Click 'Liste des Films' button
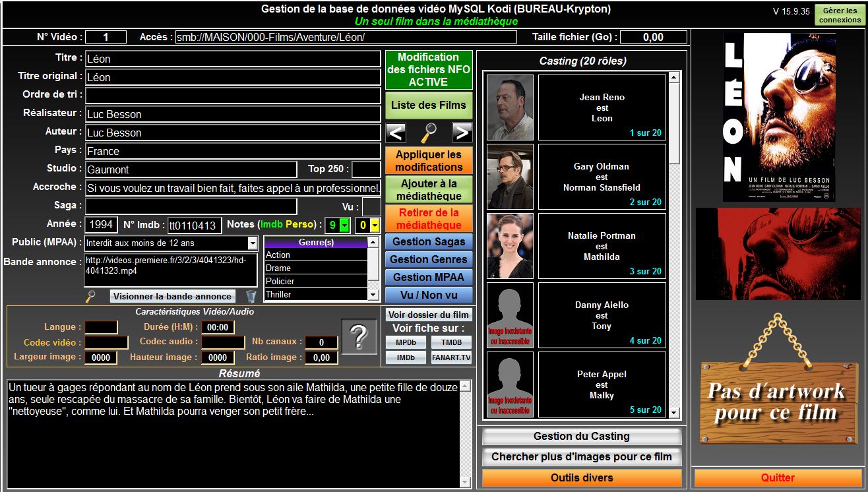 point(429,105)
